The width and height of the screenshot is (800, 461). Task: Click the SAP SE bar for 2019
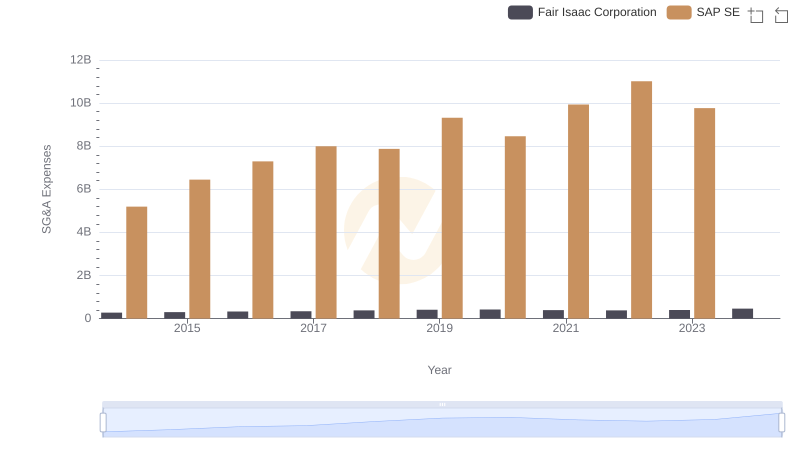pos(452,218)
